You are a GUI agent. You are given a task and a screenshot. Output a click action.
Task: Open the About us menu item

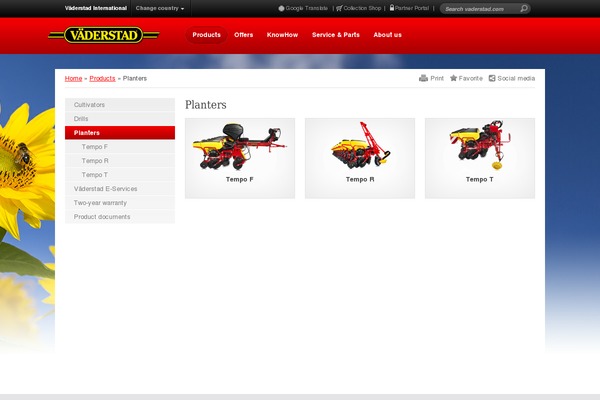(x=388, y=35)
